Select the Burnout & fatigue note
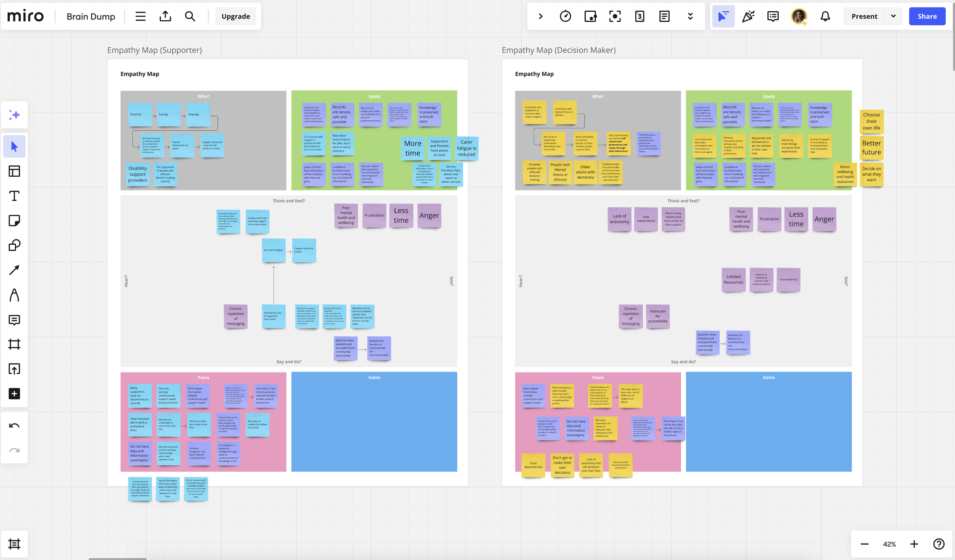Viewport: 955px width, 560px height. (274, 250)
